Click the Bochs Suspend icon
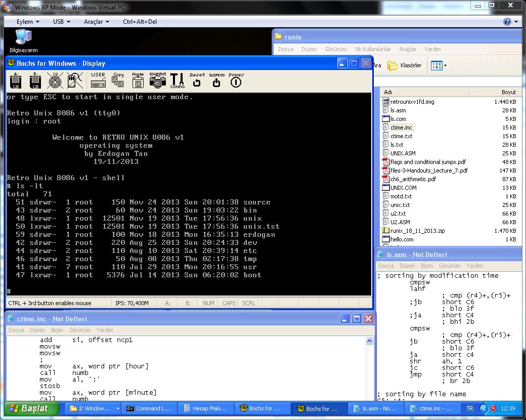The height and width of the screenshot is (420, 526). click(x=216, y=80)
